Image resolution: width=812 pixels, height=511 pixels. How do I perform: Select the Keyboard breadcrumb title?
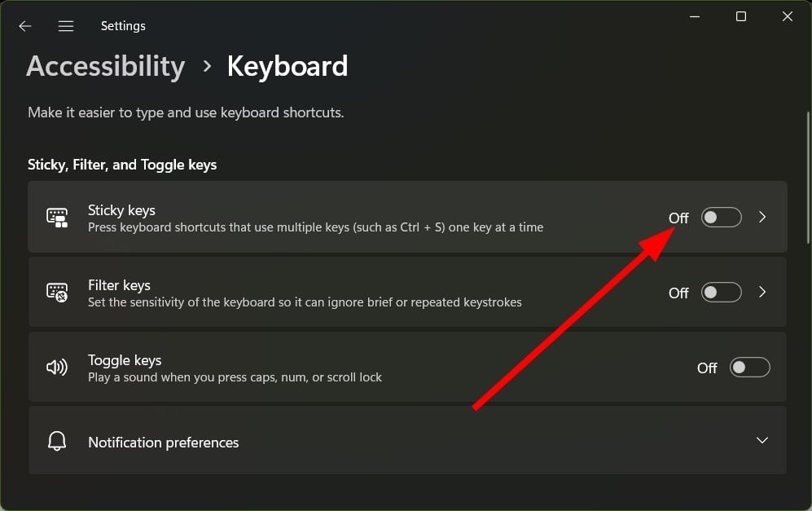(x=287, y=66)
